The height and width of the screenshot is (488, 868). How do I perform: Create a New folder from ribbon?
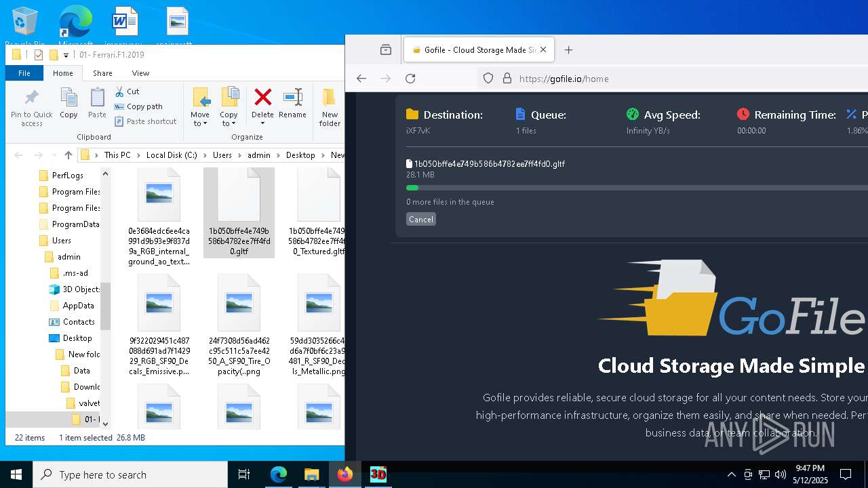[x=330, y=107]
